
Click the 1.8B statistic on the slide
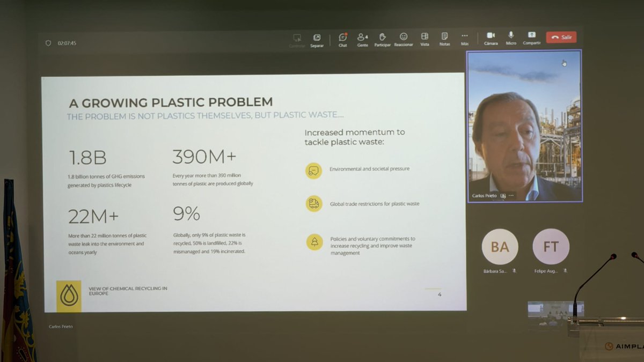click(87, 158)
